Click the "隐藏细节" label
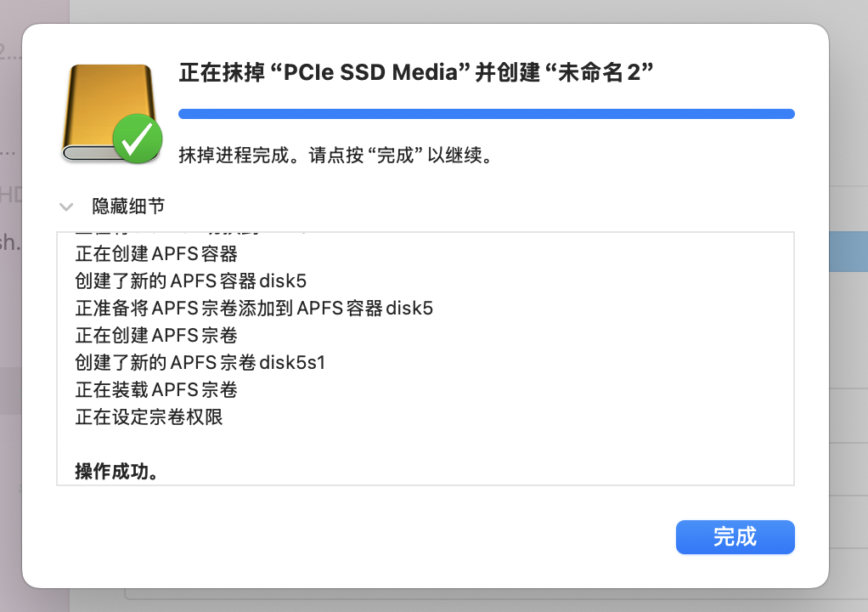Viewport: 868px width, 612px height. click(x=128, y=207)
